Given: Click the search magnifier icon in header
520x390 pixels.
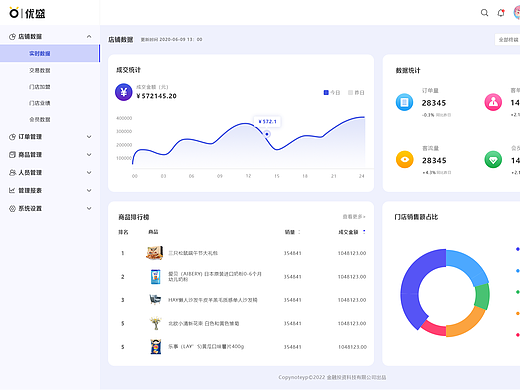Looking at the screenshot, I should (484, 13).
